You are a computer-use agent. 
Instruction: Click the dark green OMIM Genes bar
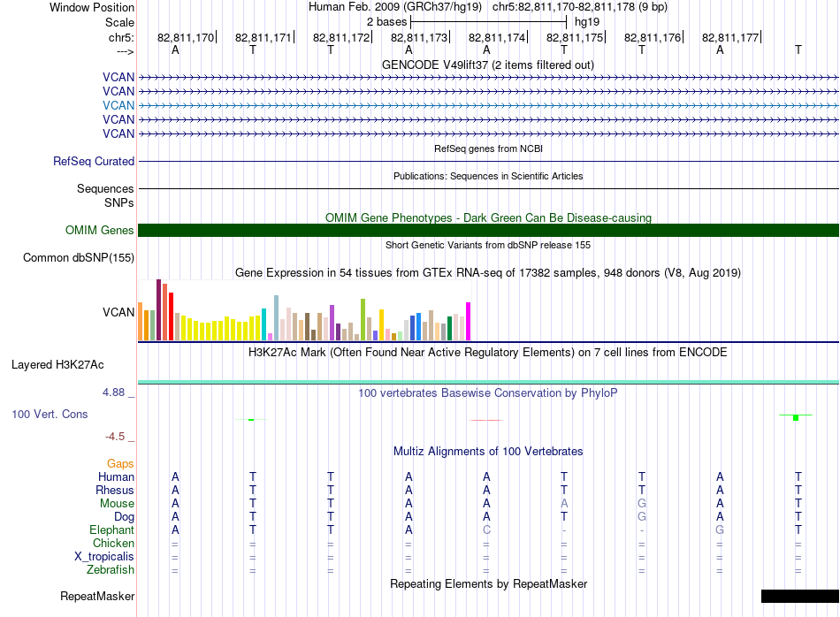coord(488,231)
